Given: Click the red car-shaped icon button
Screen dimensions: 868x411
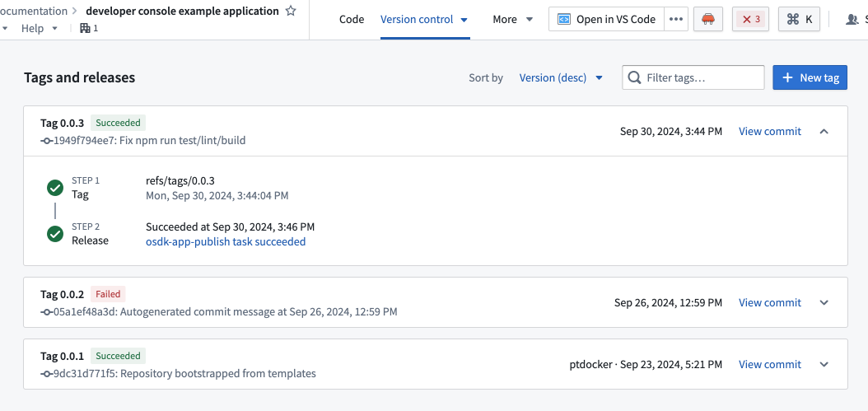Looking at the screenshot, I should coord(708,20).
